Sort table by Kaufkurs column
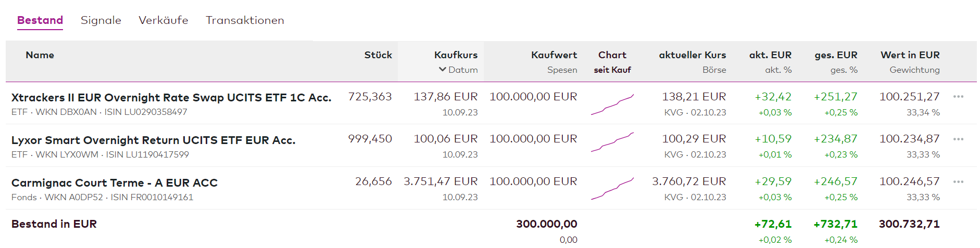Image resolution: width=980 pixels, height=248 pixels. point(456,55)
